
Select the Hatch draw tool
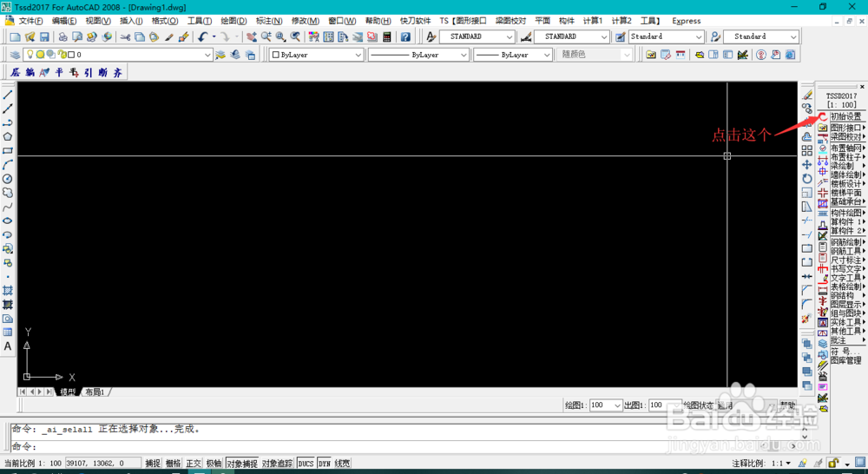8,290
